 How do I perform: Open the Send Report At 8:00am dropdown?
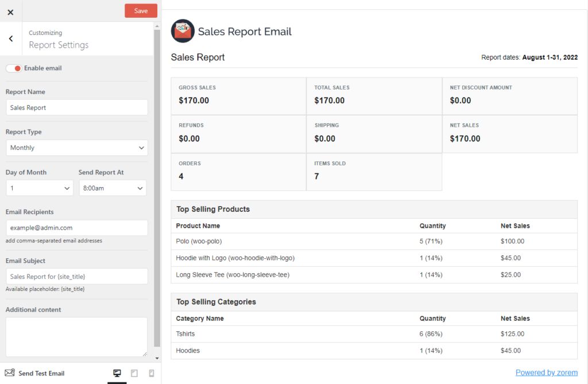(x=113, y=188)
